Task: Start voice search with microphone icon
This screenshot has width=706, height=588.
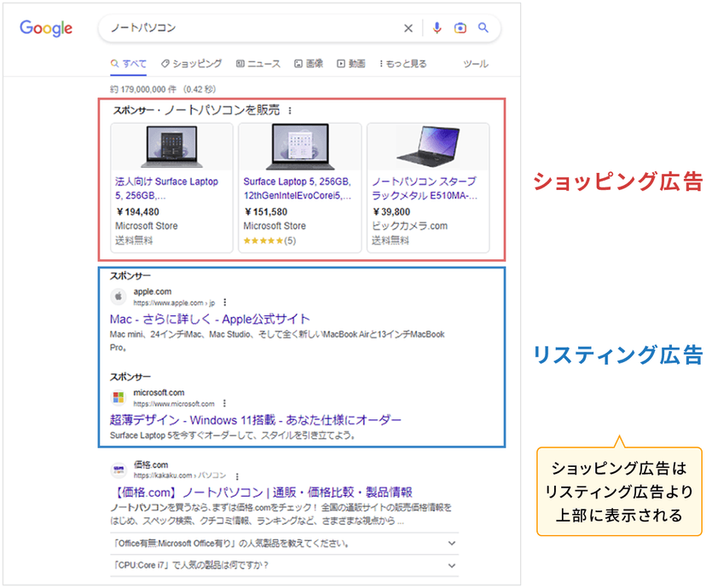Action: click(x=437, y=28)
